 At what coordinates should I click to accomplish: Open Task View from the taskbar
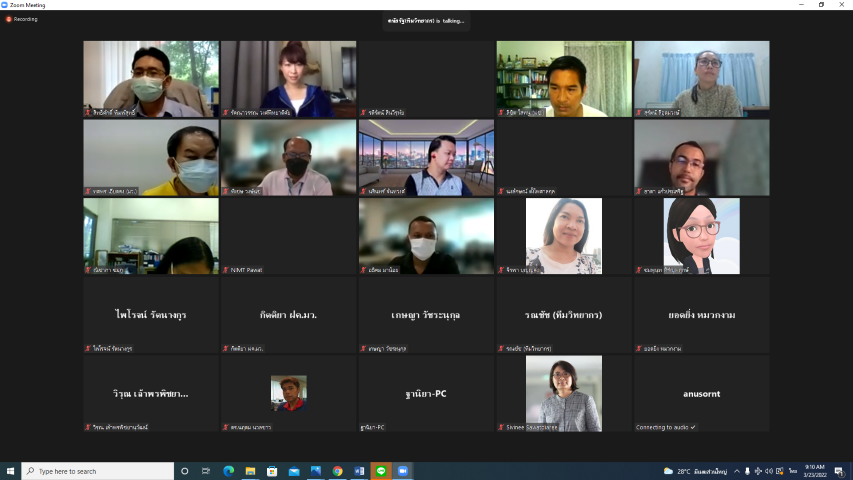206,471
